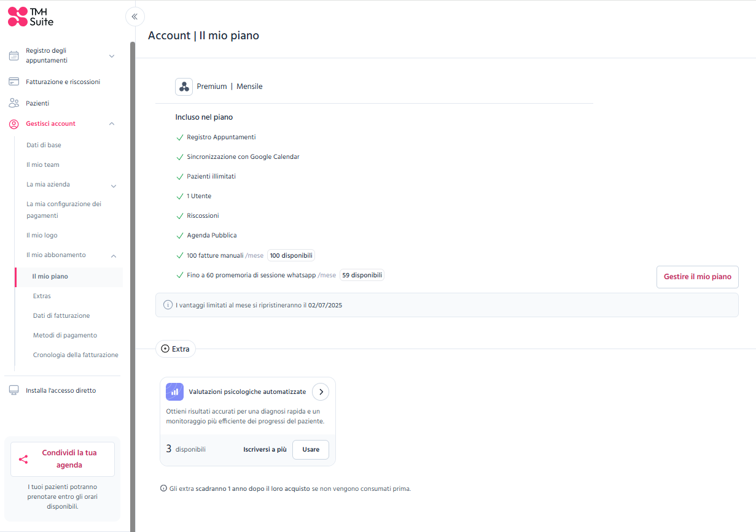Screen dimensions: 756x532
Task: Open Il mio team page
Action: (x=43, y=164)
